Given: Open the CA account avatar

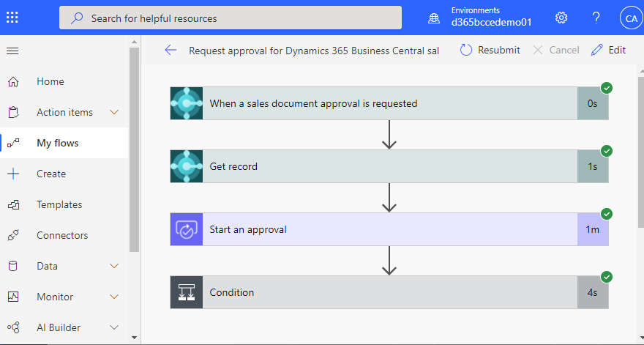Looking at the screenshot, I should pyautogui.click(x=631, y=18).
